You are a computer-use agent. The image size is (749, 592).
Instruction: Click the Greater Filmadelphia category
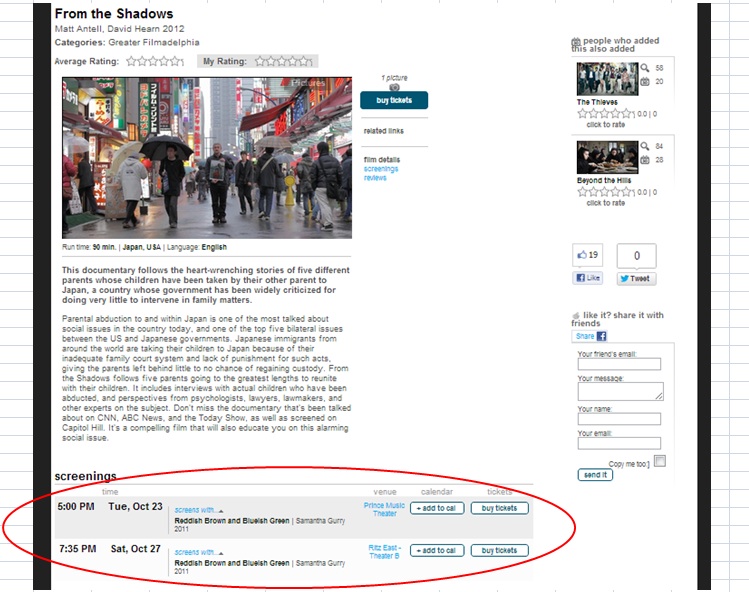coord(154,43)
